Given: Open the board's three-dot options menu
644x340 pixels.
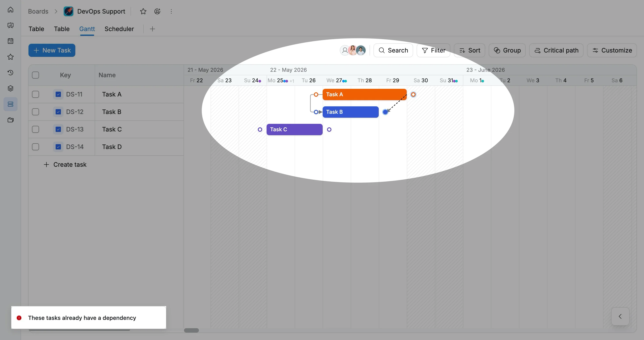Looking at the screenshot, I should [x=171, y=11].
